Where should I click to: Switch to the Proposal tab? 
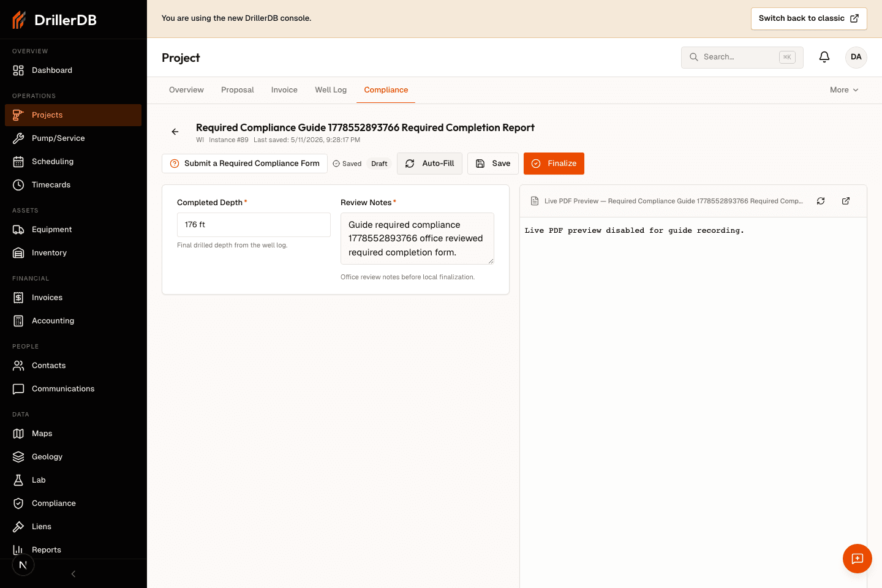238,90
